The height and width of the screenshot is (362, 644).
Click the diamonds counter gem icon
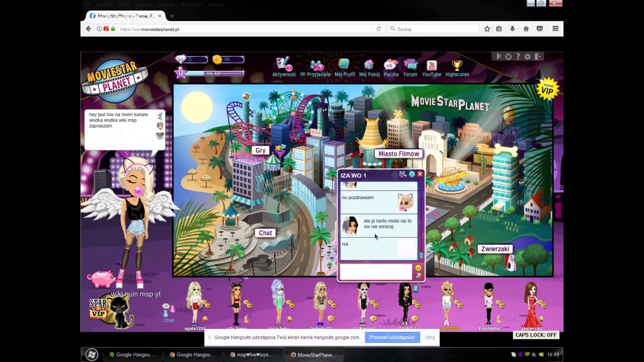[180, 59]
